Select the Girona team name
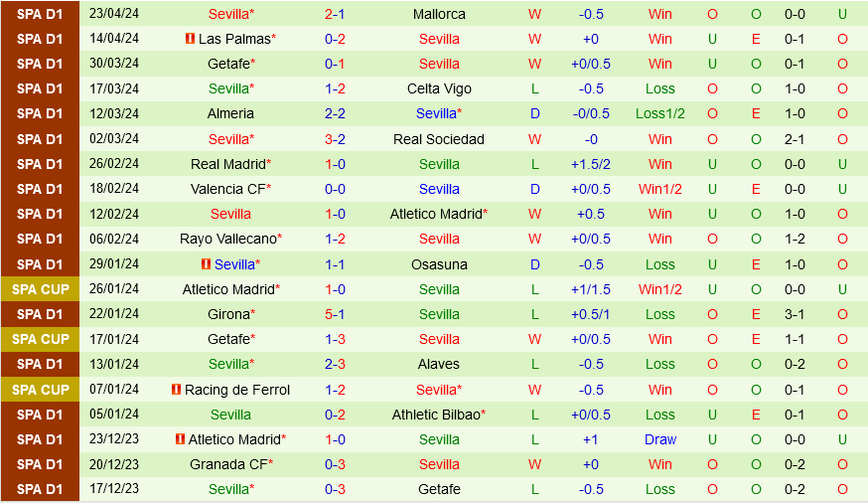Image resolution: width=868 pixels, height=503 pixels. point(227,314)
